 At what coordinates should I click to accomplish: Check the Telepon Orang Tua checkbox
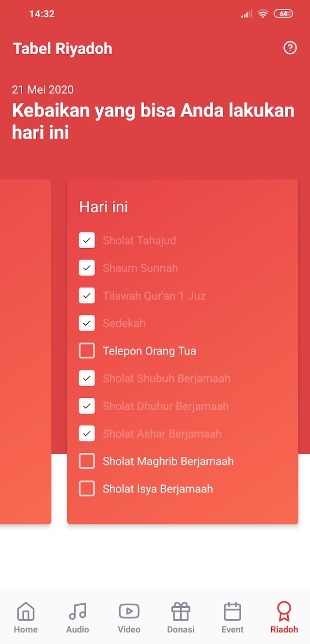point(87,351)
